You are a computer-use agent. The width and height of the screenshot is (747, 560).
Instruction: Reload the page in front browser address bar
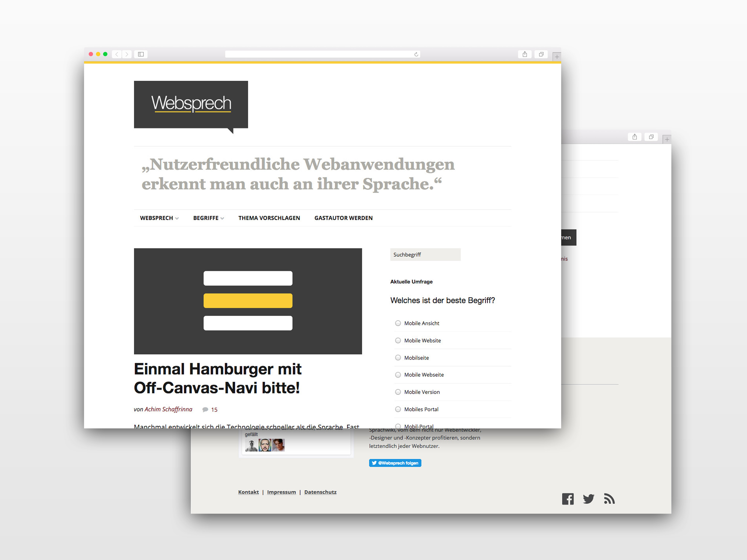416,54
